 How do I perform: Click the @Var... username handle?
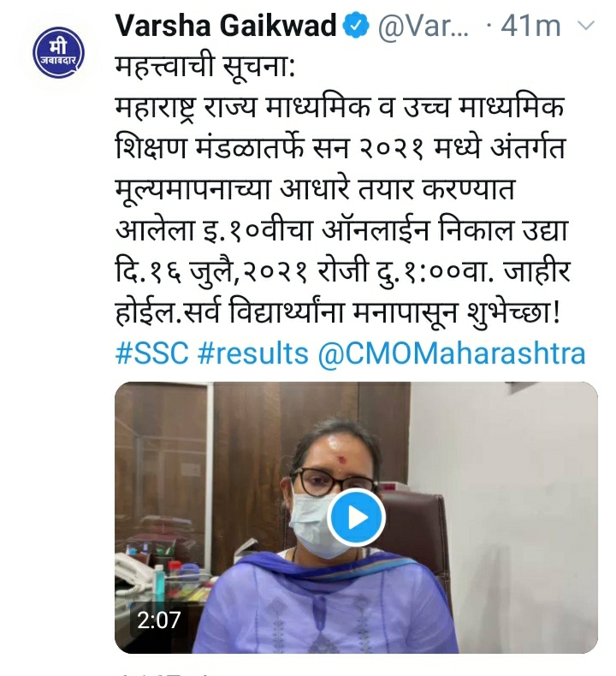point(423,27)
